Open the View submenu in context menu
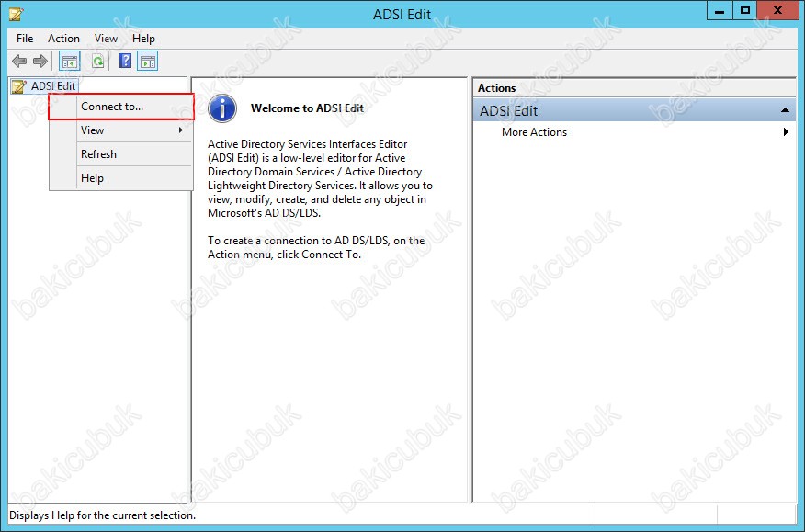The height and width of the screenshot is (532, 805). coord(121,130)
